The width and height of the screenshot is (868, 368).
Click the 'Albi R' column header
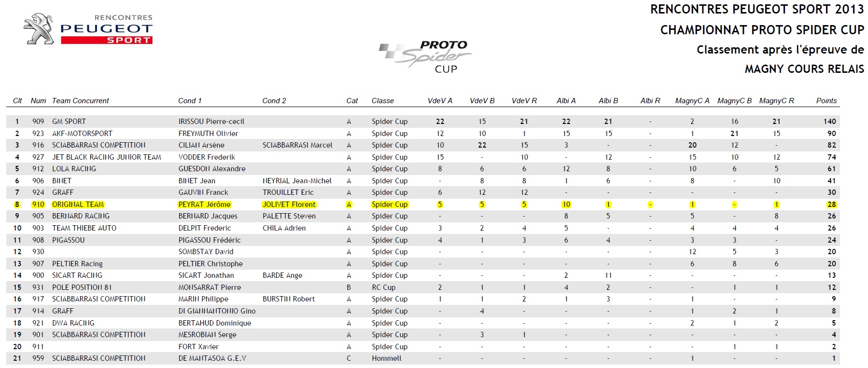650,101
